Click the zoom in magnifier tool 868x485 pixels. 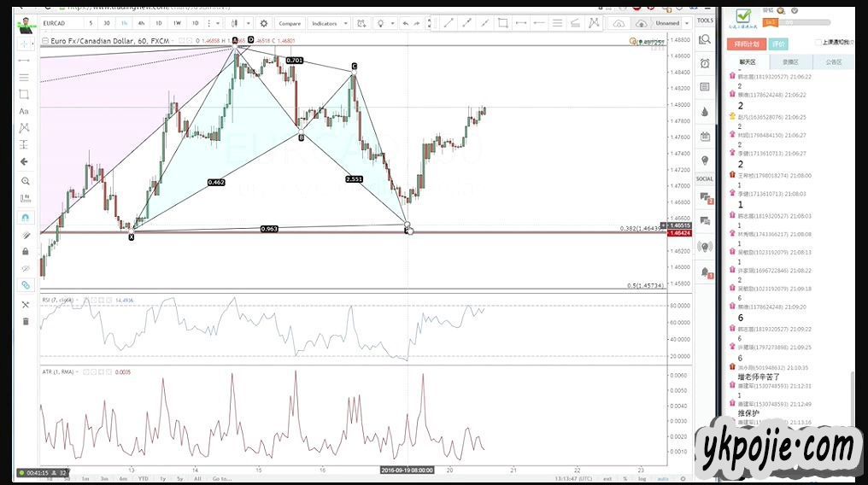click(x=24, y=181)
